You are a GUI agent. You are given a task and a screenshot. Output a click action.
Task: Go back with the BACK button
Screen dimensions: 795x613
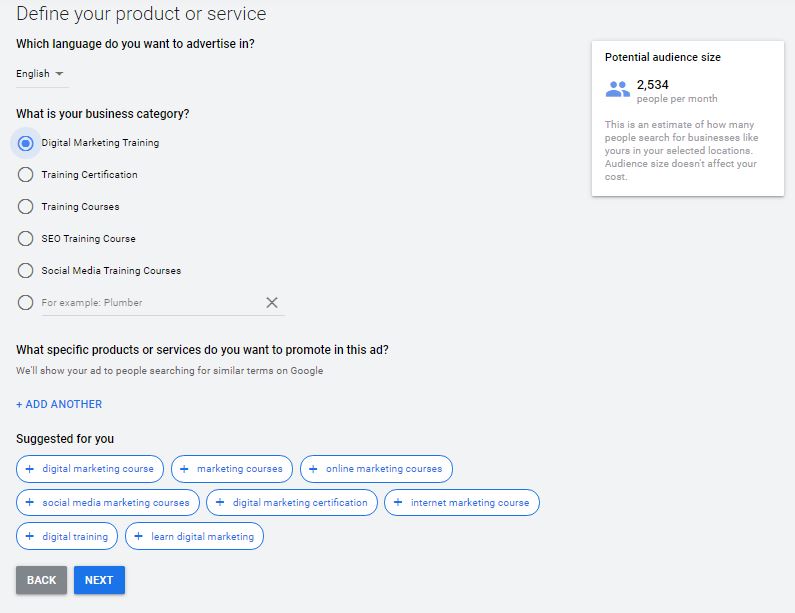pos(41,580)
